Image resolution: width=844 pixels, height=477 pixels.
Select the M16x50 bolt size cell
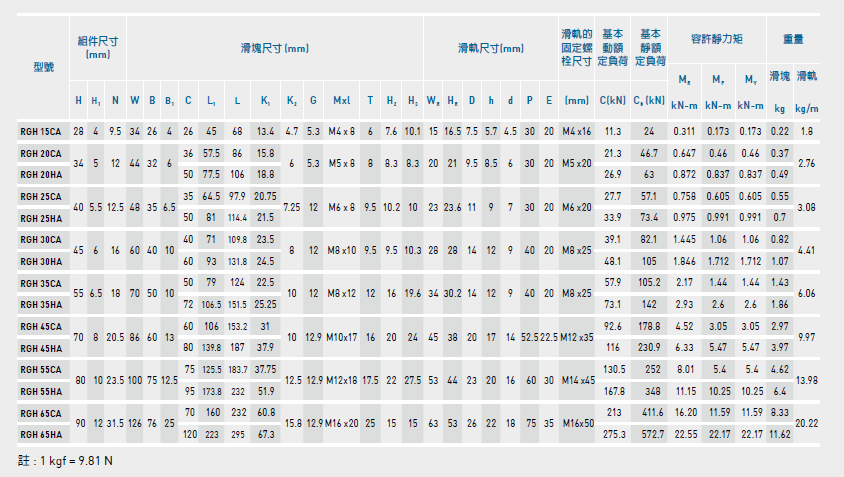[577, 424]
